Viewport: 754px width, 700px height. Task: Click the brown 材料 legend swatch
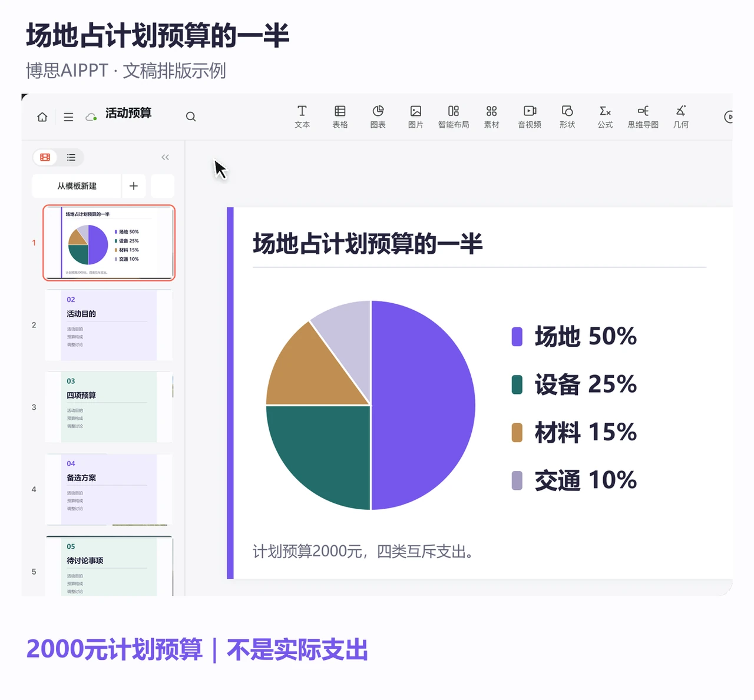tap(517, 433)
